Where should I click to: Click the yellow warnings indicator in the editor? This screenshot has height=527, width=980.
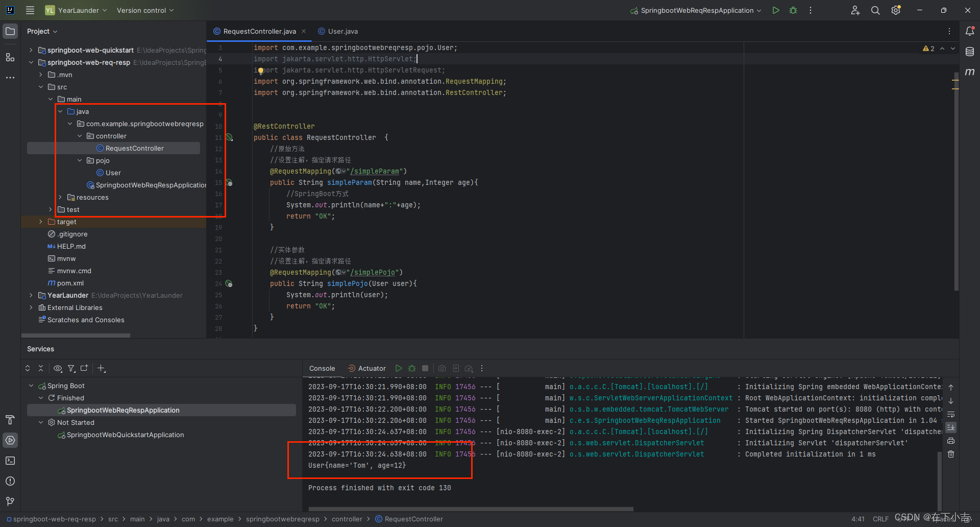(x=928, y=49)
